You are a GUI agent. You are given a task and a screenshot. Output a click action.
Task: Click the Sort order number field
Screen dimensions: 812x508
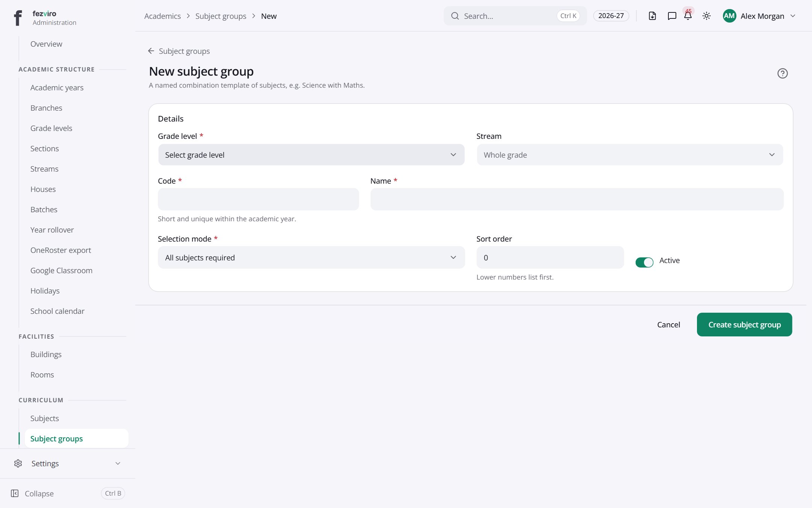coord(550,257)
